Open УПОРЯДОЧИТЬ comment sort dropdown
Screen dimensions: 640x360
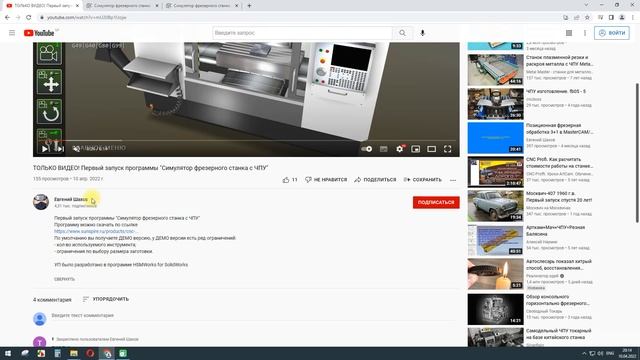(x=106, y=299)
